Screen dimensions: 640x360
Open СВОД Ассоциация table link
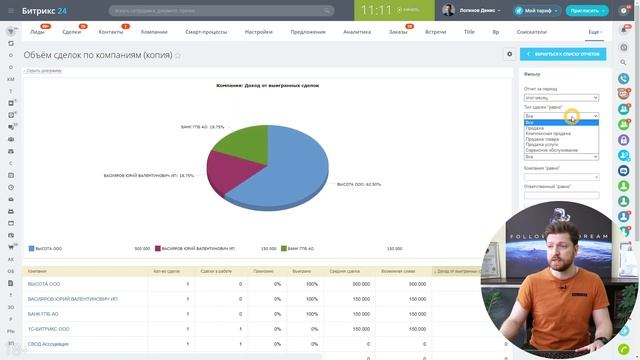(48, 344)
